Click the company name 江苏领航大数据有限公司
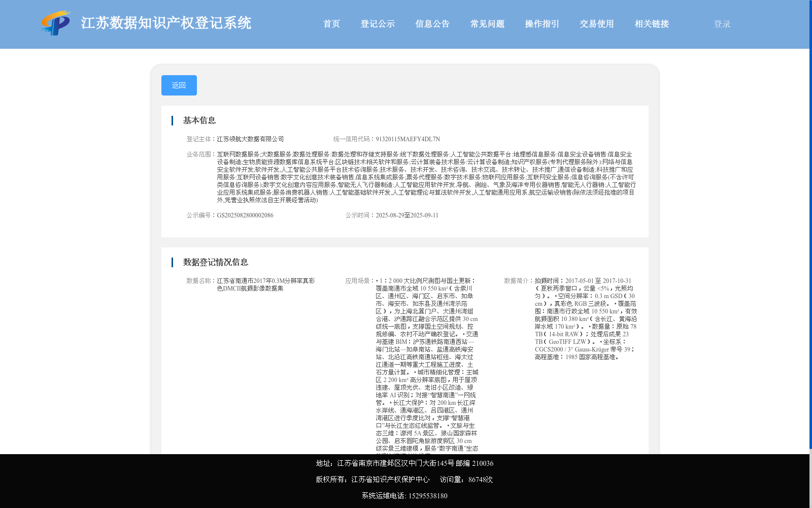Viewport: 812px width, 508px height. [251, 139]
